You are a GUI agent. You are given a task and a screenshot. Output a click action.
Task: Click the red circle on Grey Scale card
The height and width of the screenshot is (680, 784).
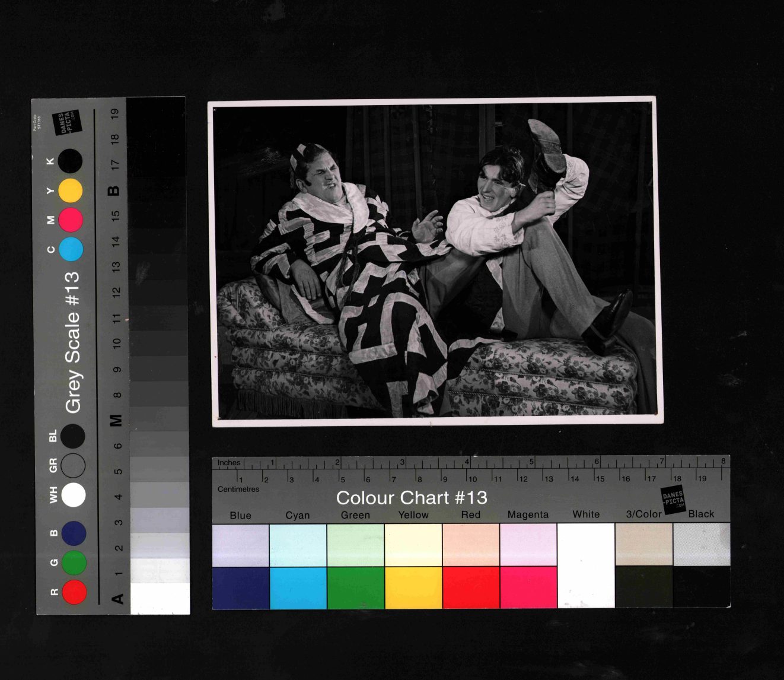click(74, 592)
